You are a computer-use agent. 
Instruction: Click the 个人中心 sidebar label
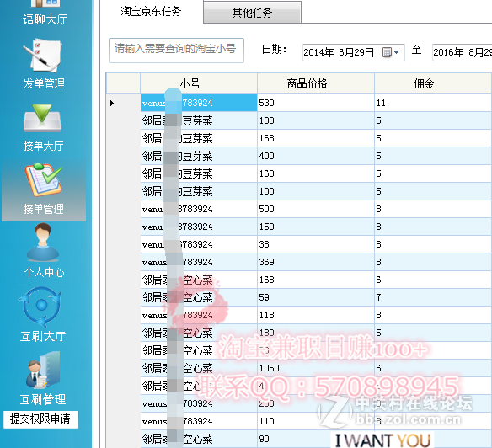click(x=45, y=272)
